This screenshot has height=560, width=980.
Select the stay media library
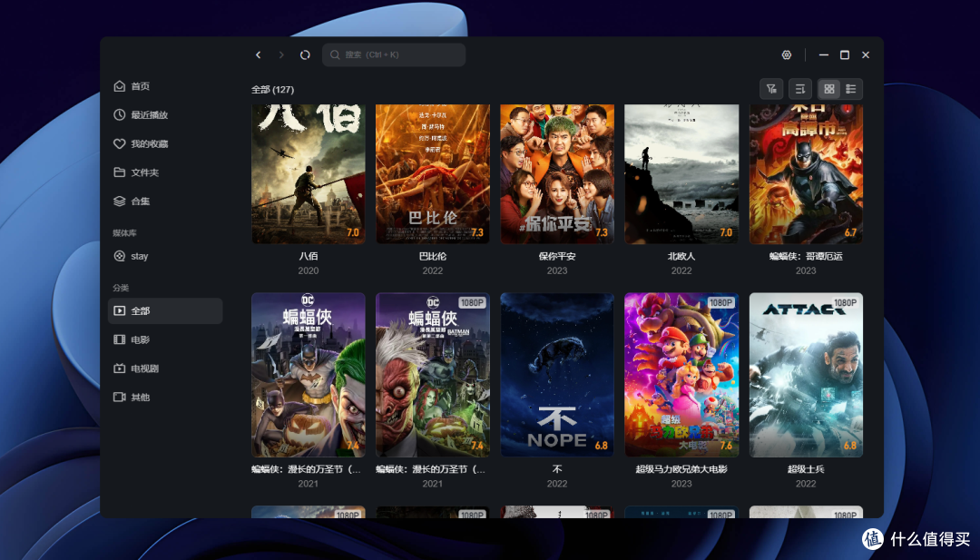[166, 256]
